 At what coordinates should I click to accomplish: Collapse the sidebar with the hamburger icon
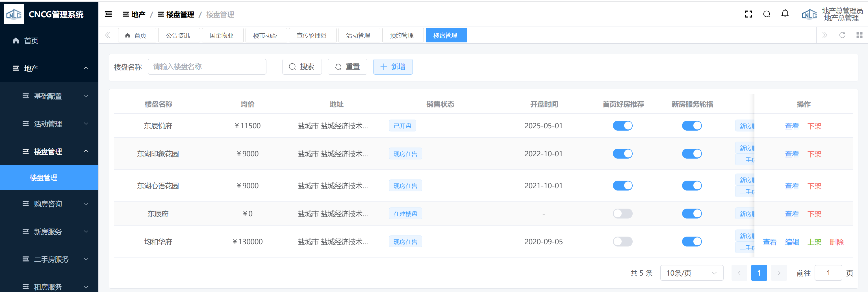pyautogui.click(x=108, y=14)
